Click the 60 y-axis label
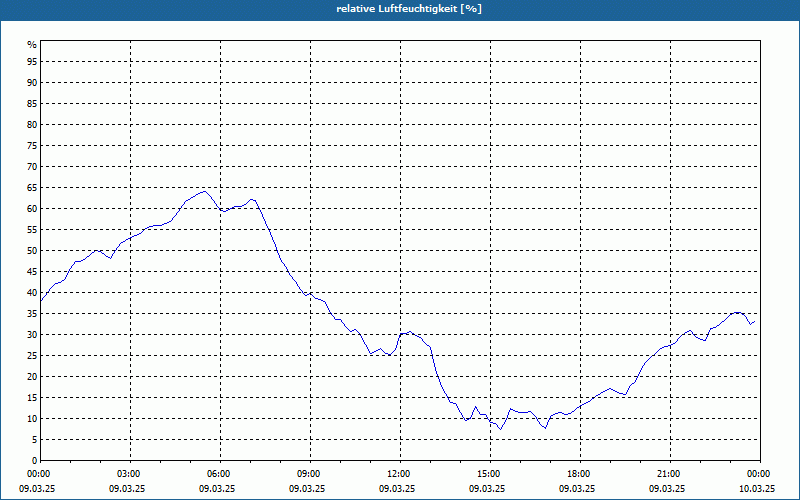The width and height of the screenshot is (800, 500). pos(32,209)
